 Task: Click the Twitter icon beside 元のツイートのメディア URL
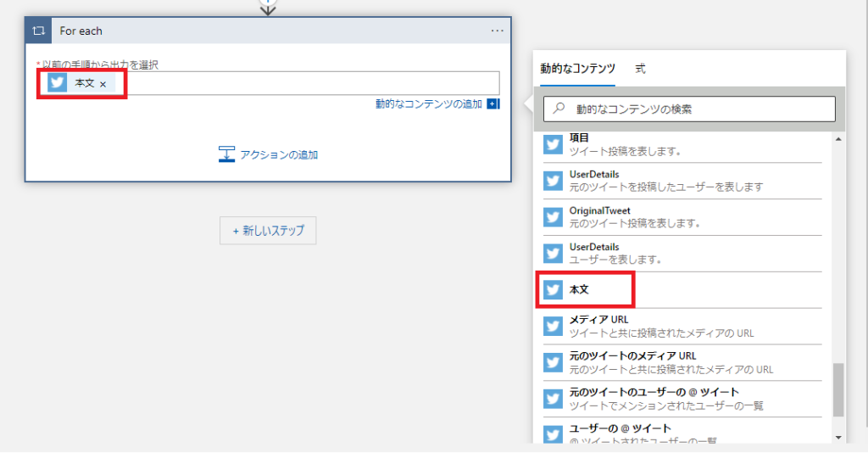(553, 362)
